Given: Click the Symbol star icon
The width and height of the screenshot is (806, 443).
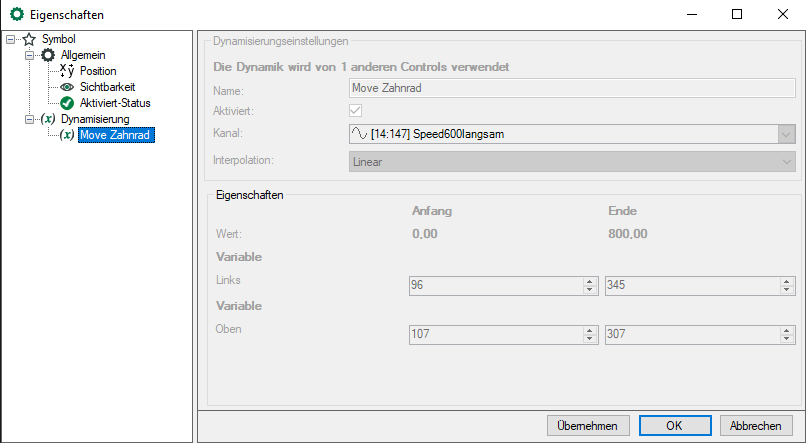Looking at the screenshot, I should pyautogui.click(x=29, y=39).
